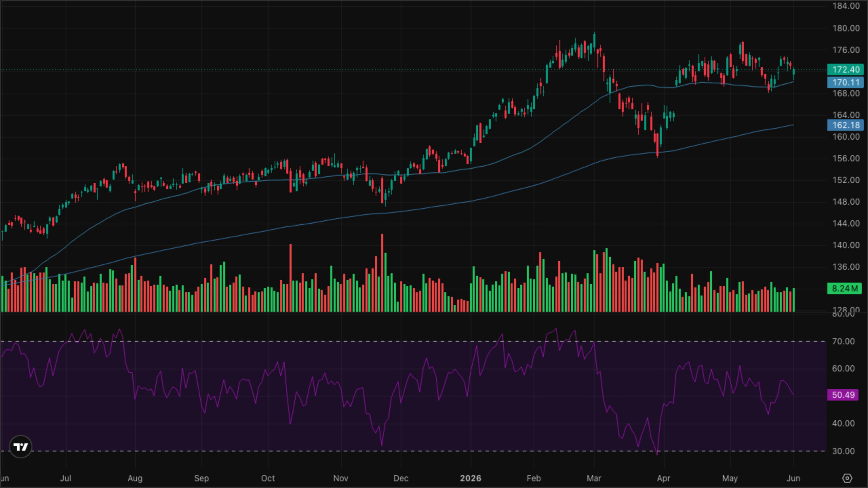
Task: Click the 40.00 RSI scale label
Action: coord(843,423)
